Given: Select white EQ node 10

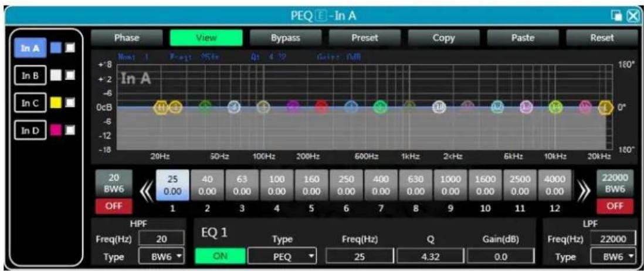Looking at the screenshot, I should coord(439,107).
